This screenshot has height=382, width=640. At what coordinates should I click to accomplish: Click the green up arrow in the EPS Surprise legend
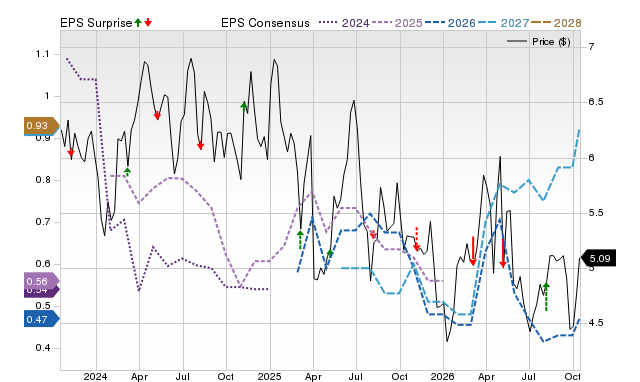(138, 22)
